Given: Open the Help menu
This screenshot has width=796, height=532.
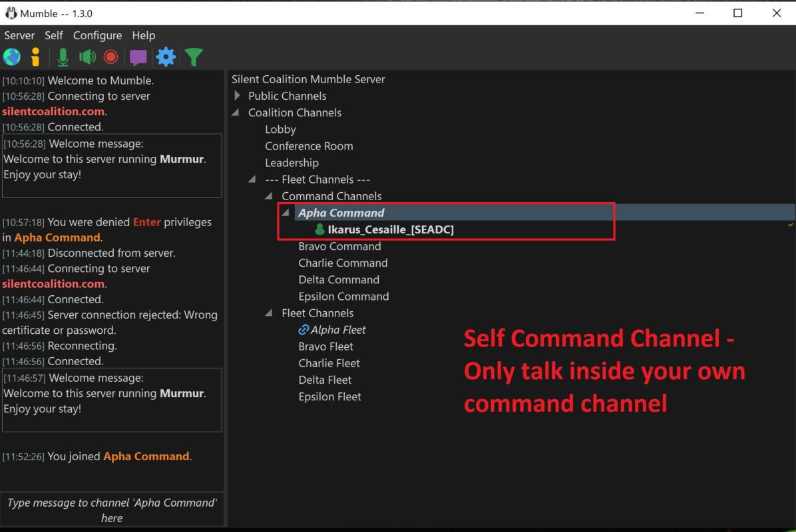Looking at the screenshot, I should point(144,35).
